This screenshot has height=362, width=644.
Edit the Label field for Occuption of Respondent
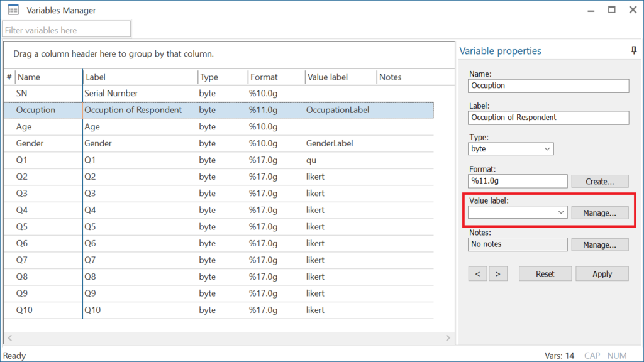pyautogui.click(x=548, y=118)
